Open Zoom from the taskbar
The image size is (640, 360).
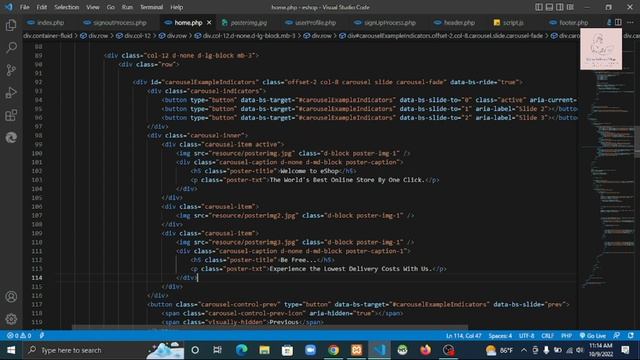click(310, 350)
